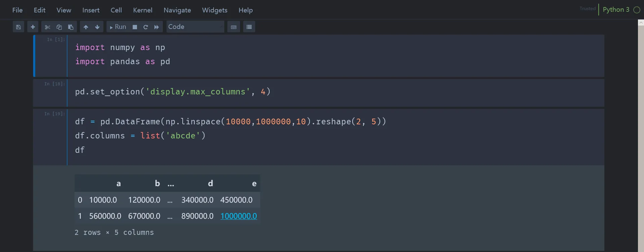The width and height of the screenshot is (644, 252).
Task: Save the notebook with the floppy disk icon
Action: pos(18,27)
